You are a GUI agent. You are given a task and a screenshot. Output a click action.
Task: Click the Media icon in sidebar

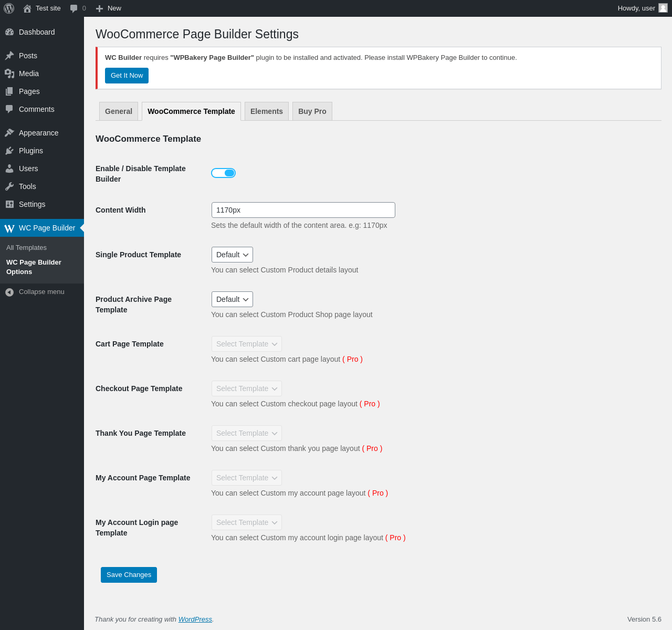click(x=9, y=73)
